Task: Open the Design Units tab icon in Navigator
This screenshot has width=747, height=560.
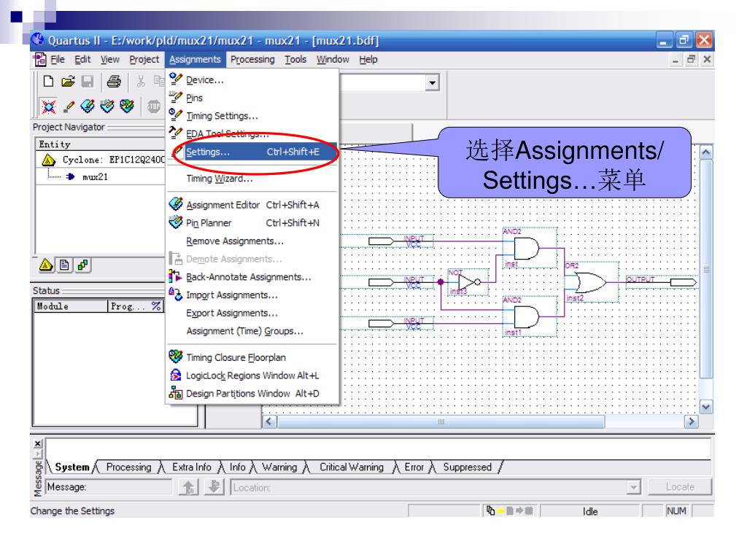Action: [x=83, y=265]
